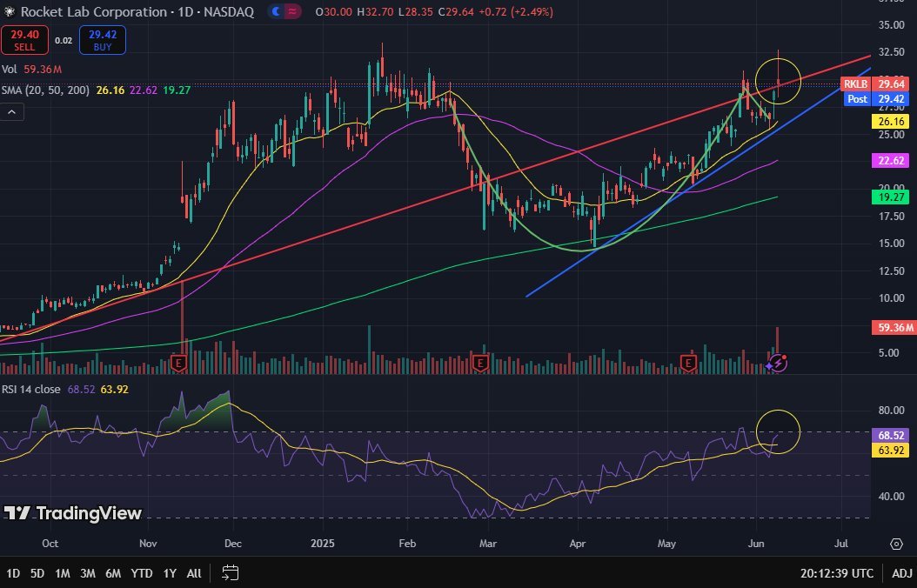Open the Go to date calendar icon
The height and width of the screenshot is (588, 917).
click(231, 573)
